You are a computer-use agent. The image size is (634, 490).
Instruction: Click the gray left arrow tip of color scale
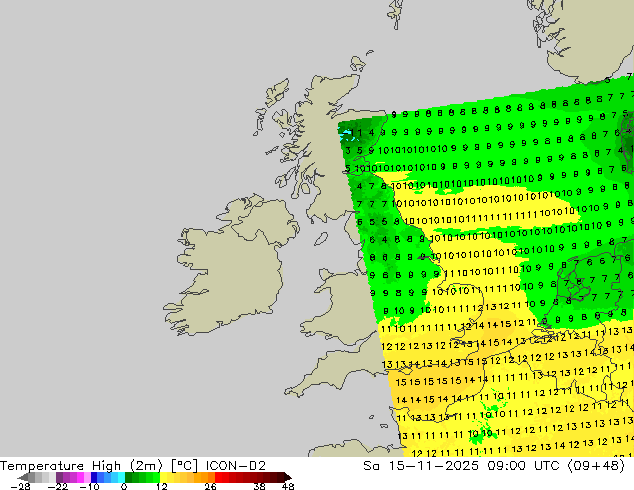point(22,477)
